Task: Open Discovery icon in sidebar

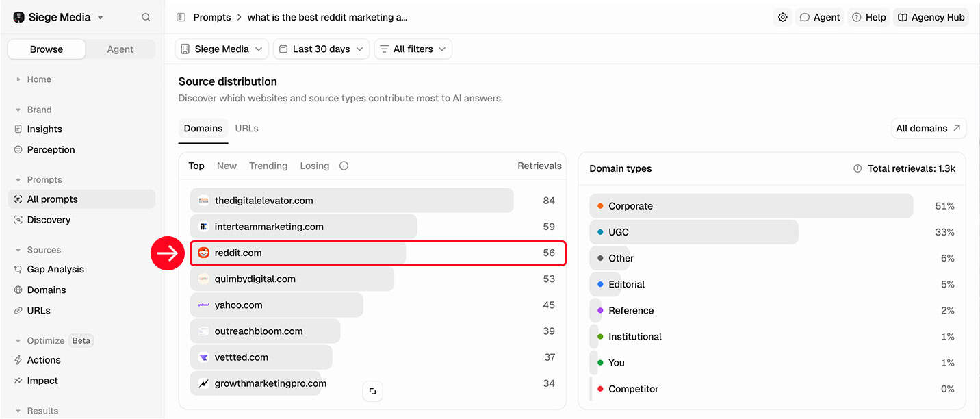Action: (x=18, y=220)
